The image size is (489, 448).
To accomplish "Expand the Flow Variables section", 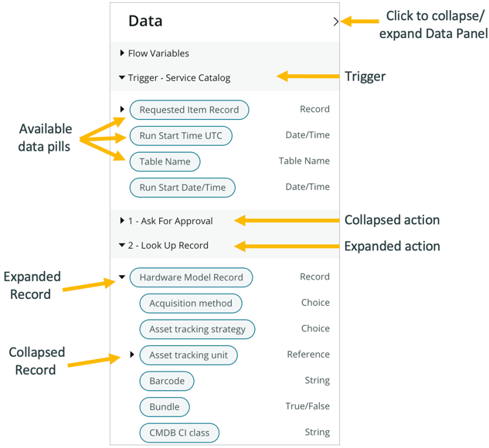I will 123,53.
